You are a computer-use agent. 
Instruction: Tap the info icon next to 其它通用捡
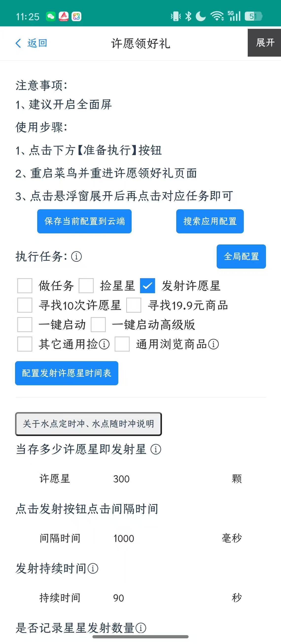[104, 344]
